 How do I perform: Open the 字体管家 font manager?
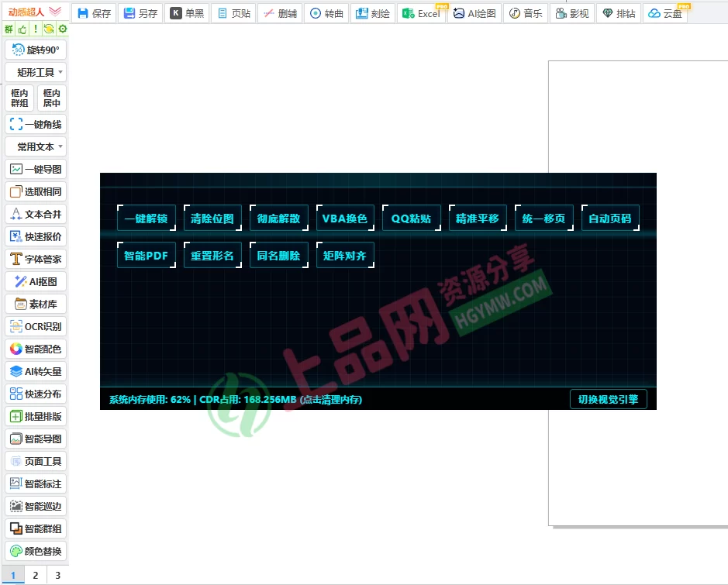pos(36,258)
